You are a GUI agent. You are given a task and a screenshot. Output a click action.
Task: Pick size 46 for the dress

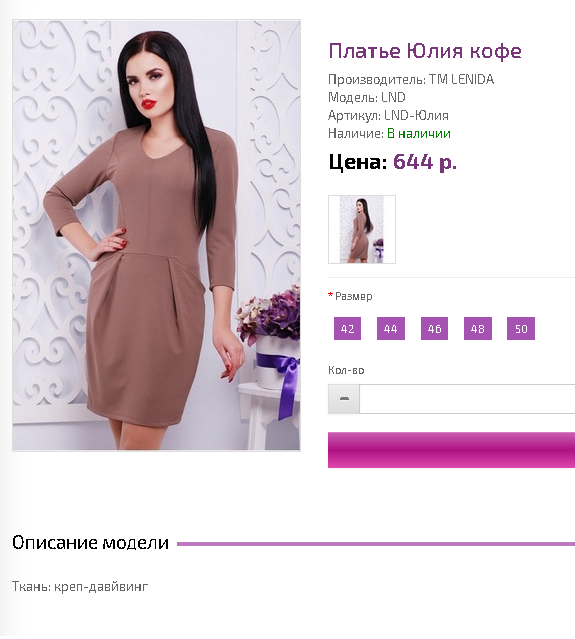(434, 328)
